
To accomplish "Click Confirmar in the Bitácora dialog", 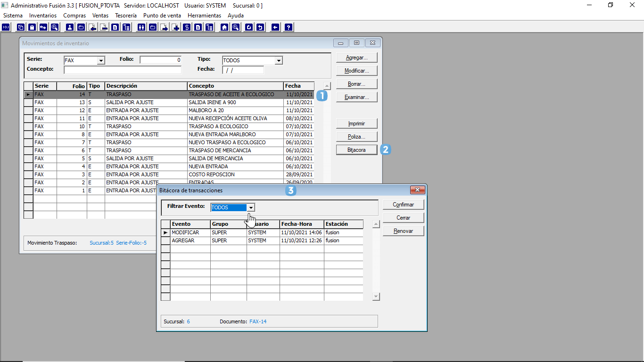I will click(x=404, y=205).
